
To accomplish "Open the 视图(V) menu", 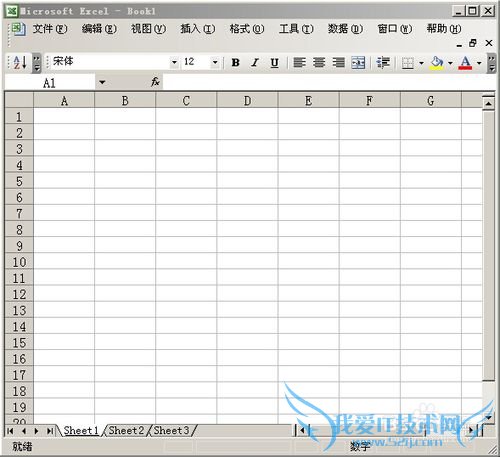I will [148, 29].
